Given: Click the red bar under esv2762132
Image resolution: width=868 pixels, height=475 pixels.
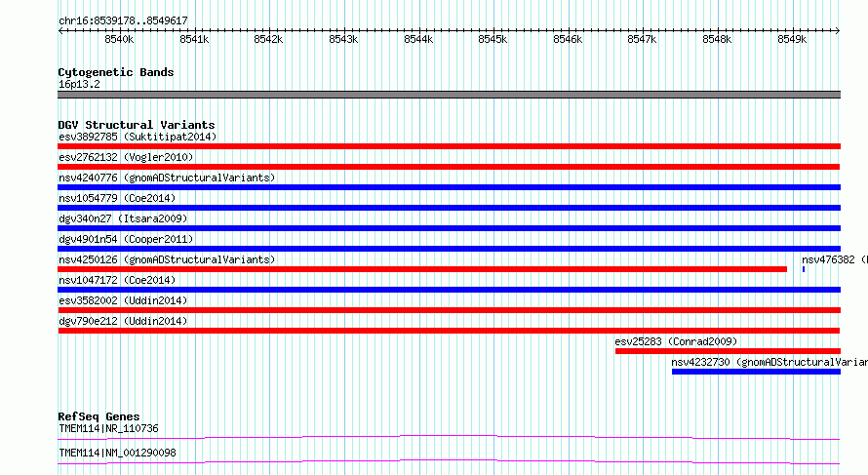Looking at the screenshot, I should click(x=449, y=167).
